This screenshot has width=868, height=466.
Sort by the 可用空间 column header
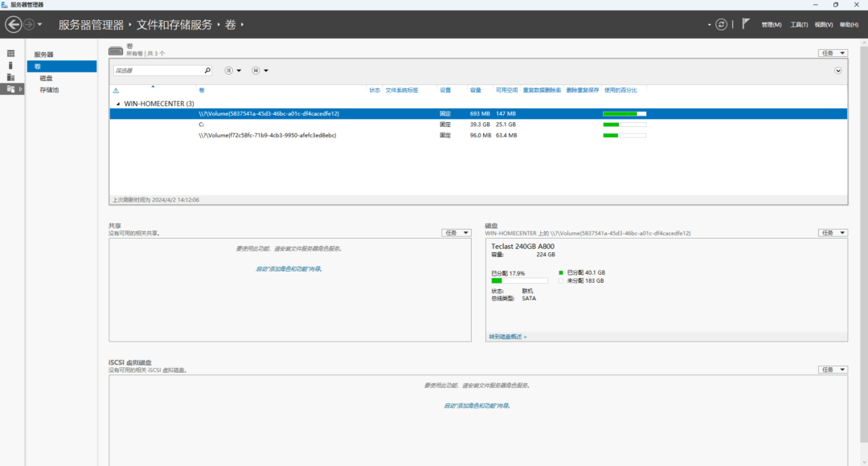[506, 90]
